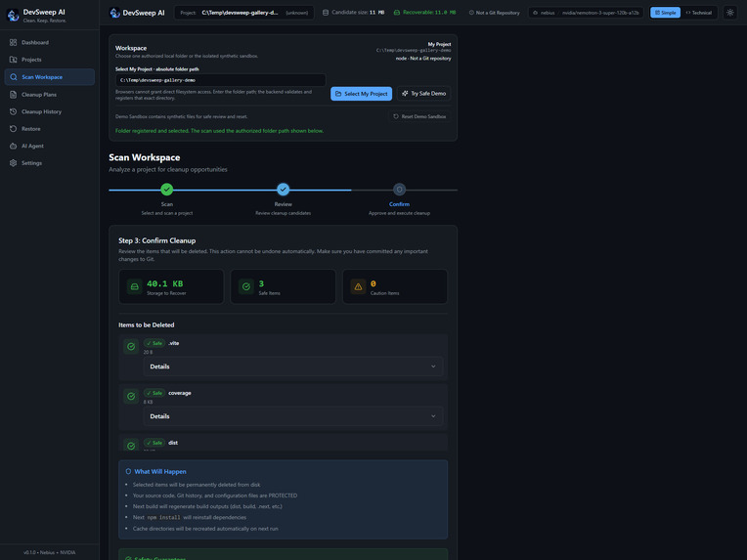Viewport: 747px width, 560px height.
Task: Focus the absolute folder path input
Action: 221,80
